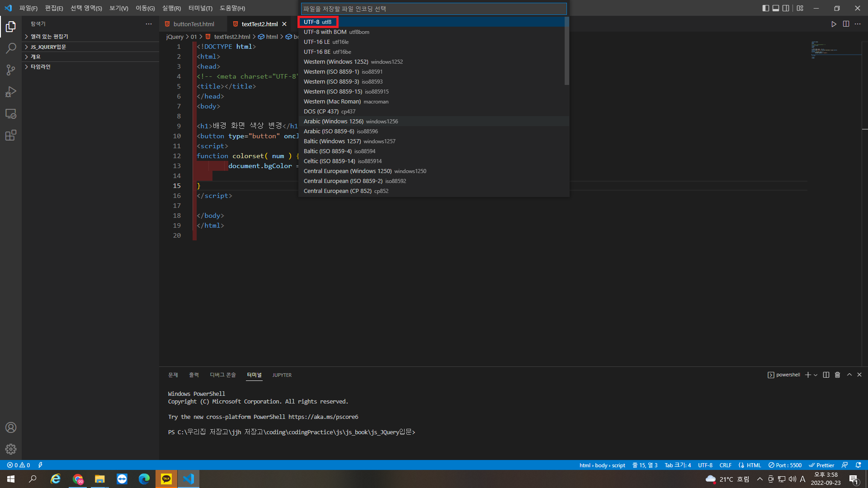
Task: Open the Search view in the activity bar
Action: click(x=11, y=48)
